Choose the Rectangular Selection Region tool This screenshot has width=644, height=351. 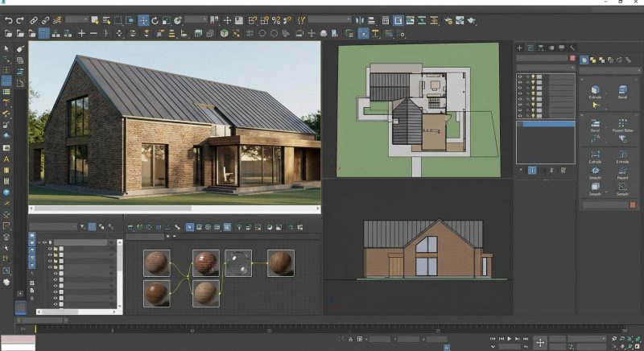pyautogui.click(x=118, y=20)
